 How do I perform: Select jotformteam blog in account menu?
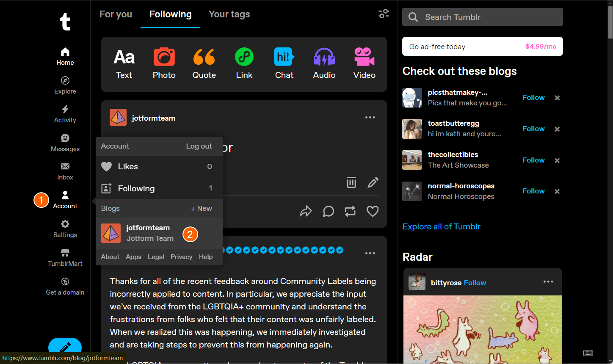point(159,233)
